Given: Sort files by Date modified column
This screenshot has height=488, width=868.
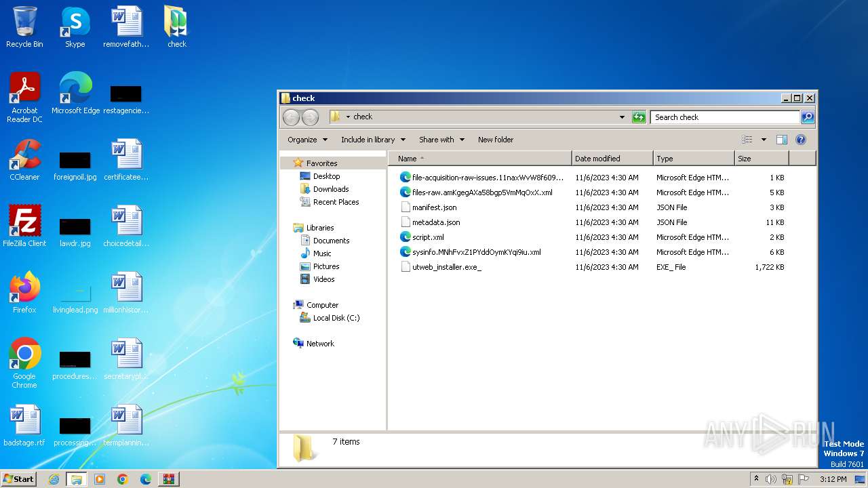Looking at the screenshot, I should [x=612, y=159].
